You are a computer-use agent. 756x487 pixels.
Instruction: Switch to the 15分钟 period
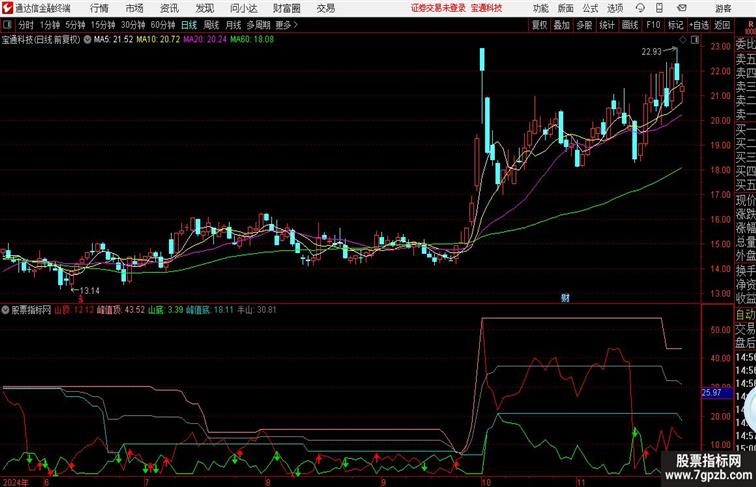[103, 25]
